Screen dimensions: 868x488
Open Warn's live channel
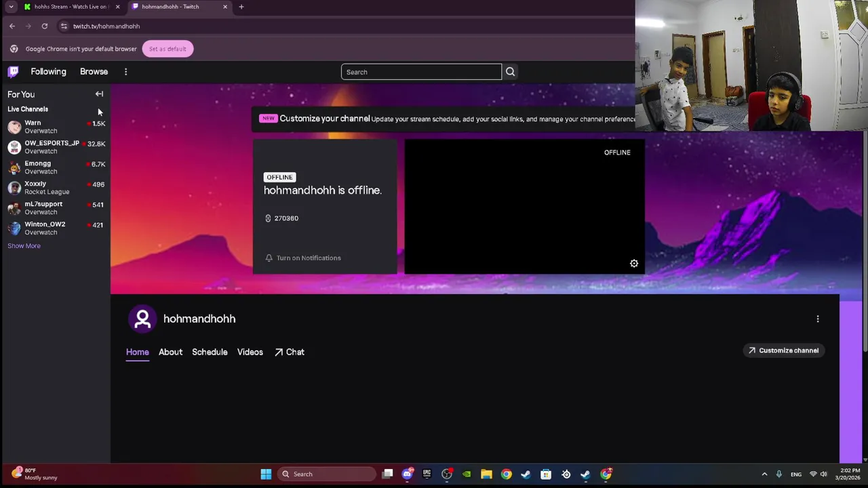click(x=55, y=127)
